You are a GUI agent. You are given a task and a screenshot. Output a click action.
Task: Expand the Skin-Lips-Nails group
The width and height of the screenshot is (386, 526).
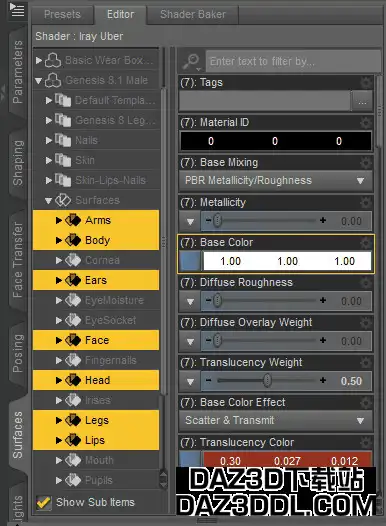point(49,180)
